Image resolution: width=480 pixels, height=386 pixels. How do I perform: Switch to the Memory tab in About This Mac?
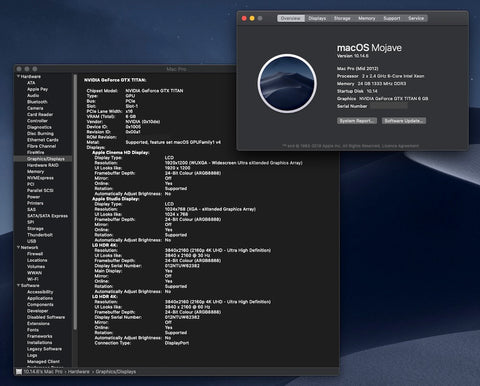tap(367, 18)
